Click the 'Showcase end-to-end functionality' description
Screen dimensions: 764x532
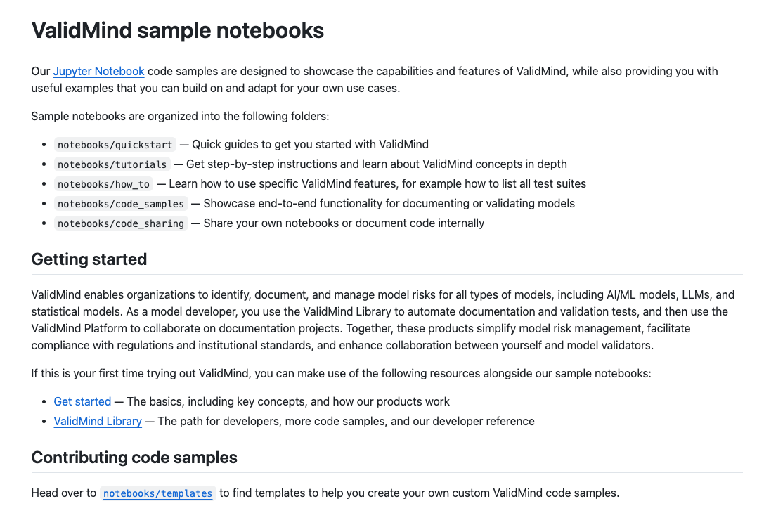pyautogui.click(x=389, y=203)
